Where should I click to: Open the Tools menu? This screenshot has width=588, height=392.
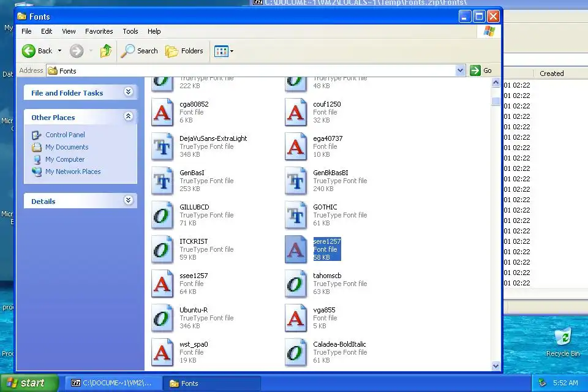pos(130,31)
